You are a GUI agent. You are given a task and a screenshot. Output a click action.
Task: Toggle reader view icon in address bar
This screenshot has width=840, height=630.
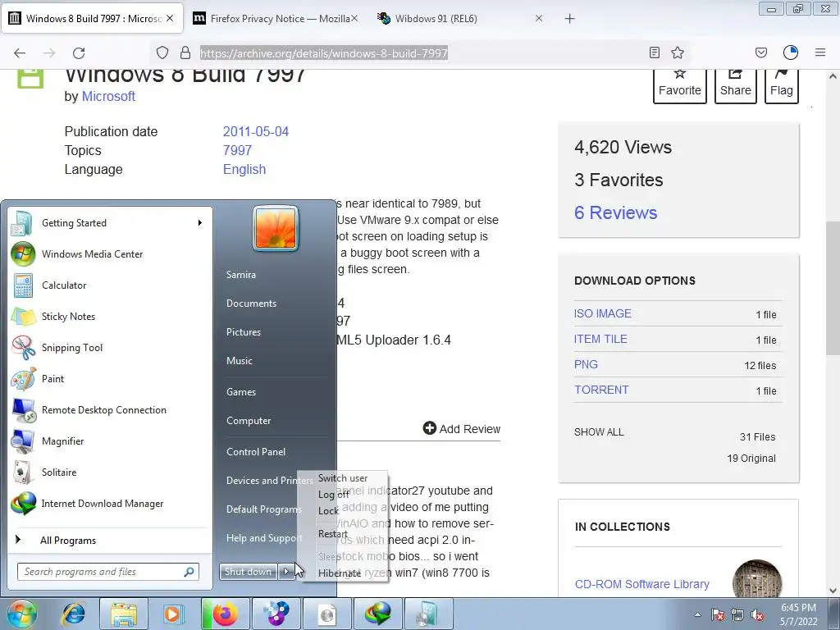point(654,52)
